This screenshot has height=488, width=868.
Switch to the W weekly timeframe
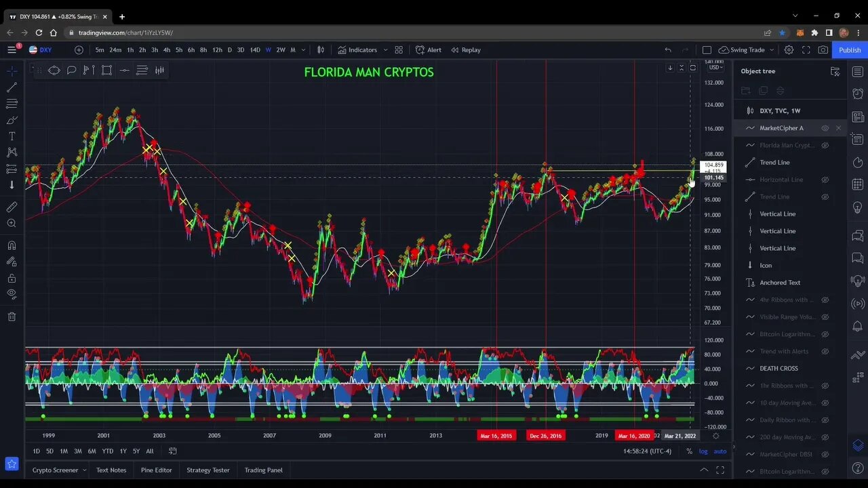coord(269,49)
